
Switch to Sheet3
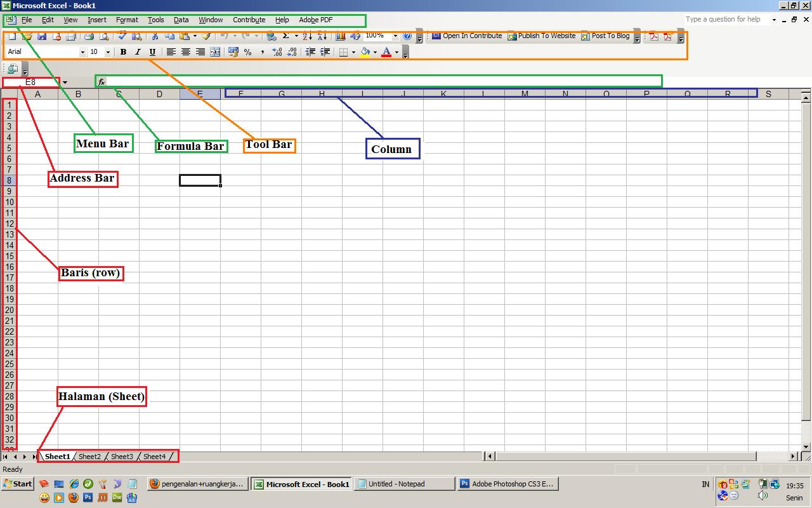[x=122, y=456]
